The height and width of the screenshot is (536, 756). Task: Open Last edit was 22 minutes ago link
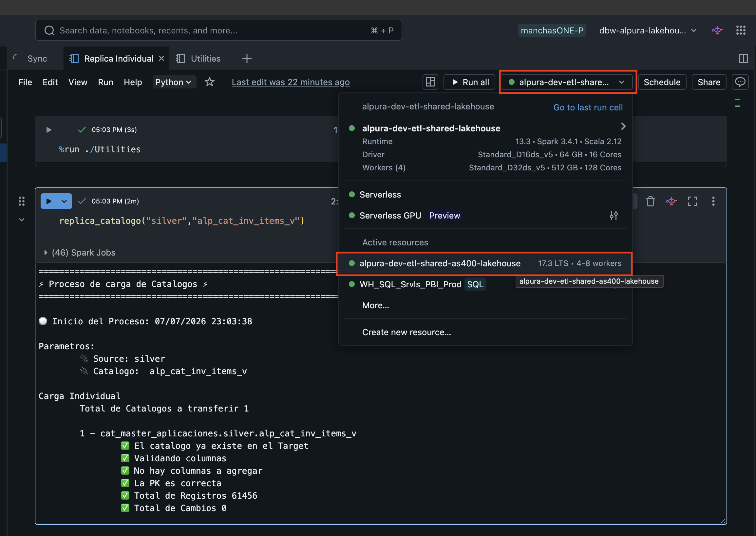tap(291, 82)
